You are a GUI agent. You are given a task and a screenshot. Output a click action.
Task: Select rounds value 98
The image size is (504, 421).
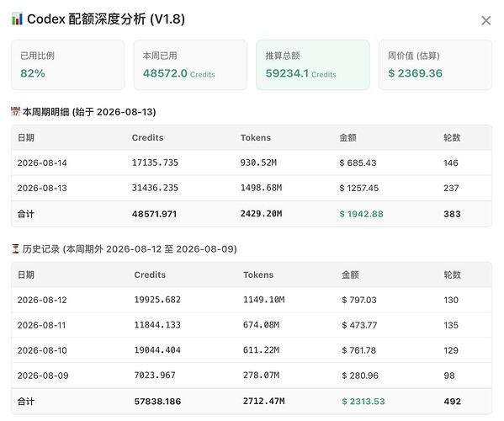(449, 376)
